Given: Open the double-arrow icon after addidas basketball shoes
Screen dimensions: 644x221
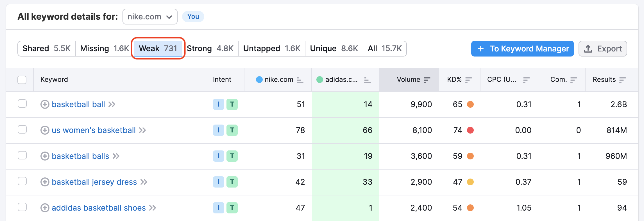Looking at the screenshot, I should (x=153, y=208).
